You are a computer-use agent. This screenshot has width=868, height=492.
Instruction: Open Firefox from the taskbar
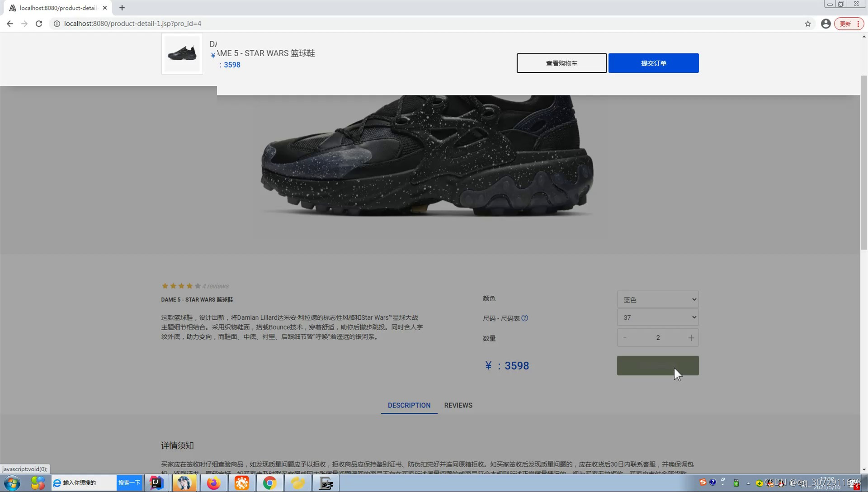213,483
